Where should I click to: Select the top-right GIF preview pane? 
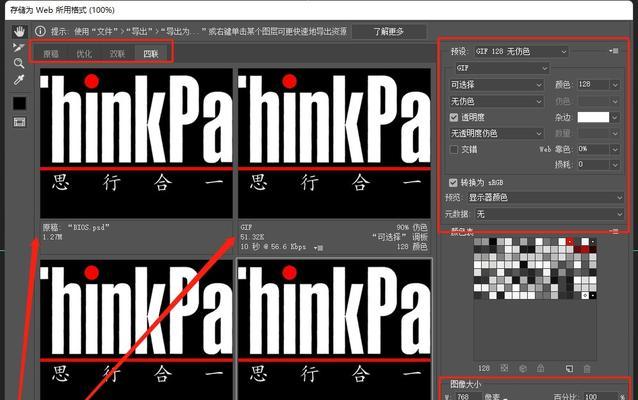click(x=334, y=143)
